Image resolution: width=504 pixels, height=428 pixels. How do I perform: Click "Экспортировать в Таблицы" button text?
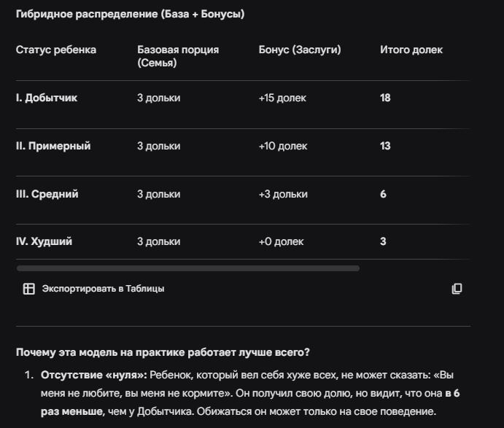pos(103,289)
